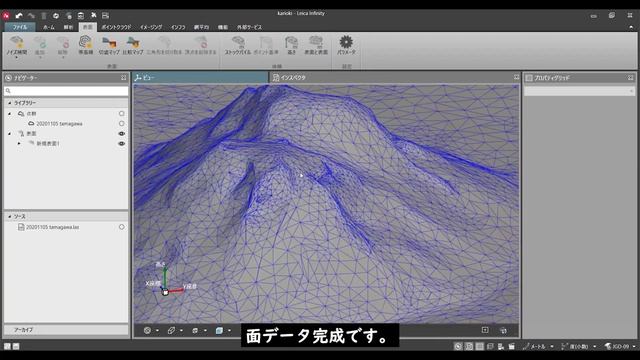Collapse the 表面 surfaces tree node
Image resolution: width=640 pixels, height=360 pixels.
[10, 133]
